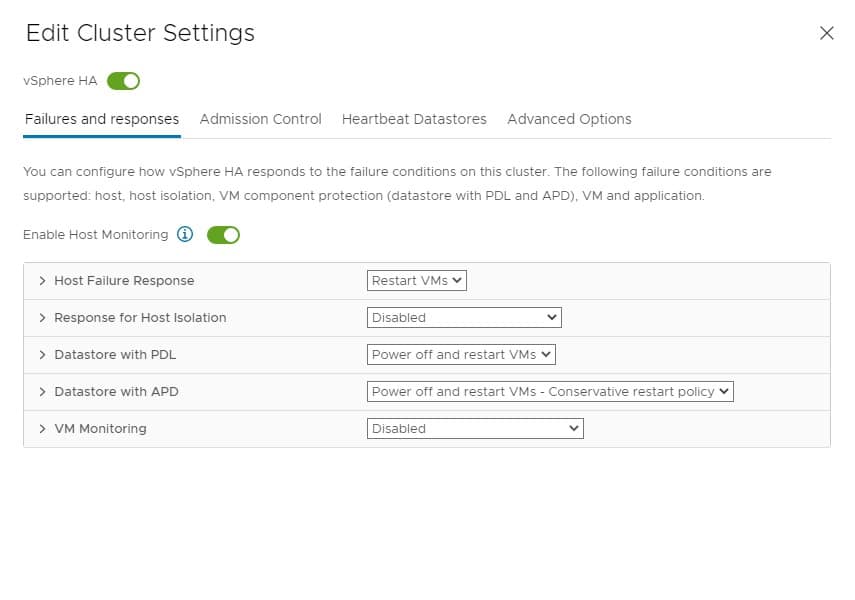Open the Response for Host Isolation dropdown
The height and width of the screenshot is (600, 855).
click(x=464, y=318)
